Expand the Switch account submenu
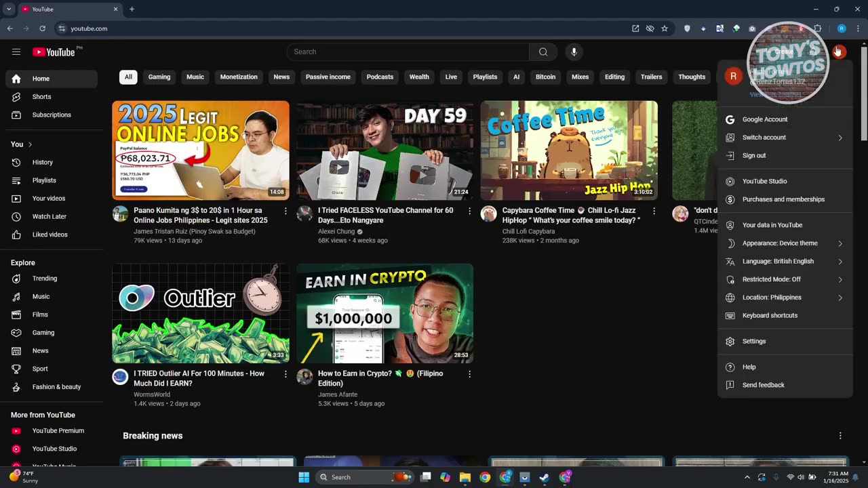 (785, 138)
